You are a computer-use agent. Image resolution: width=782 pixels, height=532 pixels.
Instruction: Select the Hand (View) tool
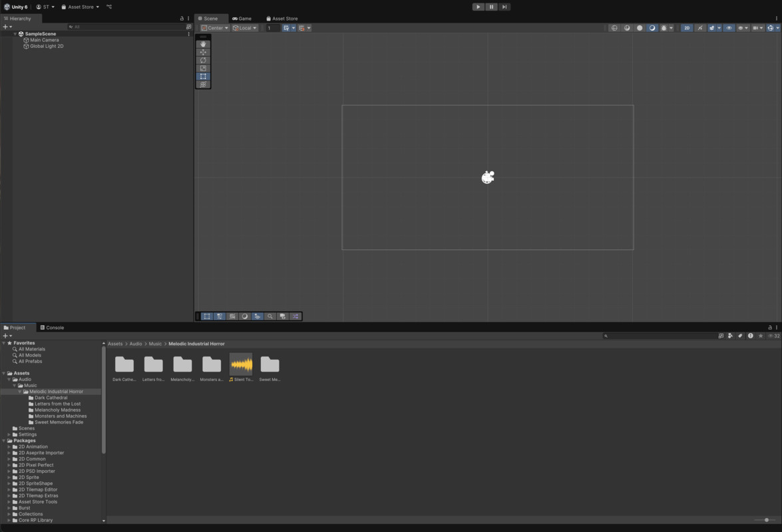coord(203,44)
